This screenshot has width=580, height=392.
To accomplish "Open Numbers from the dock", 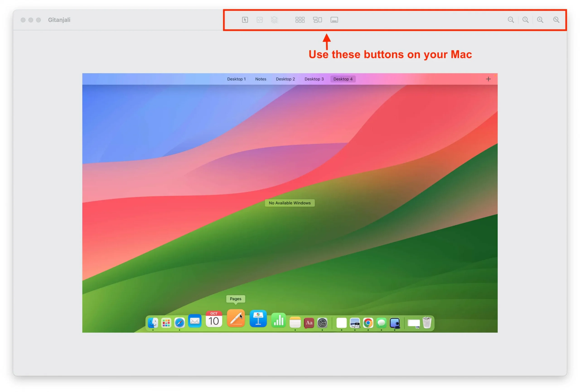I will (278, 323).
